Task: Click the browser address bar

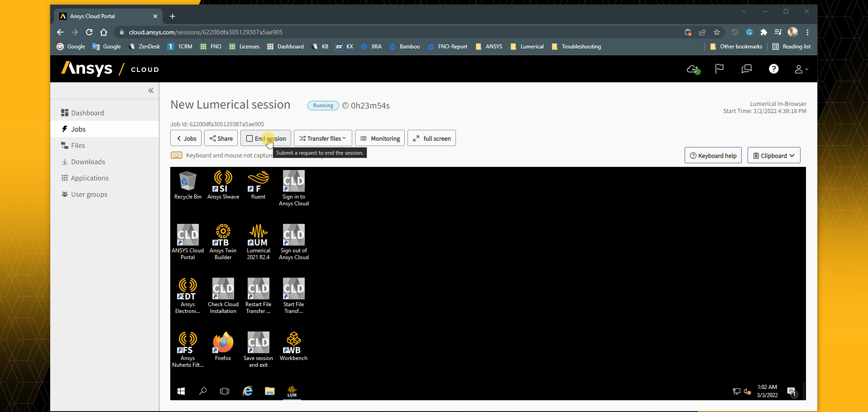Action: click(398, 32)
